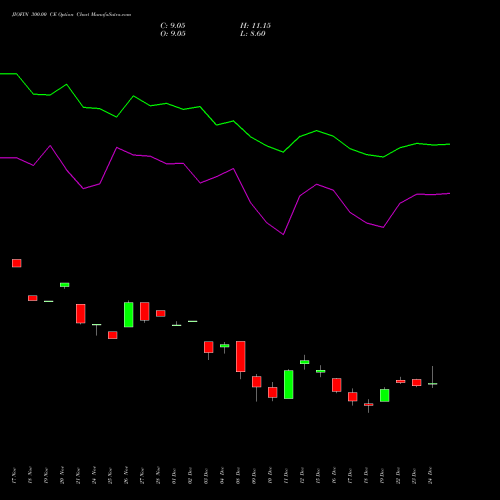Click the '01 Dec' date axis label
Screen dimensions: 500x500
[x=174, y=476]
